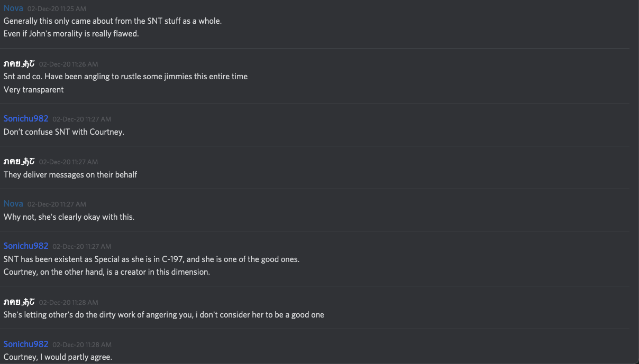Click the 02-Dec-20 11:26 AM timestamp
Image resolution: width=639 pixels, height=364 pixels.
[68, 64]
